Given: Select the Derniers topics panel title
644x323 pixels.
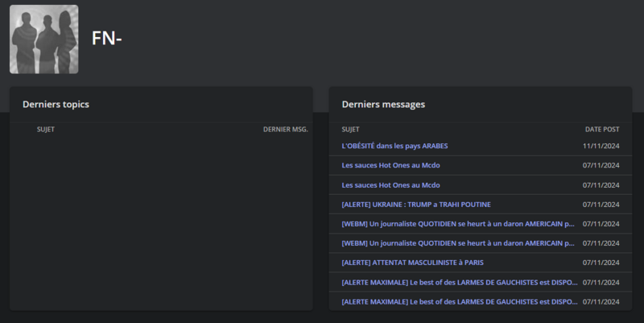Looking at the screenshot, I should 56,105.
